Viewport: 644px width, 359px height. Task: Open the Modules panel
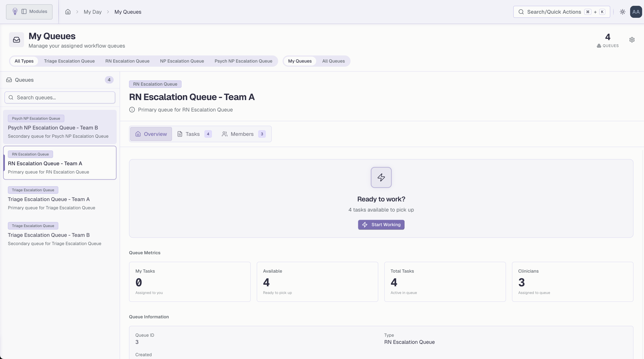tap(29, 11)
